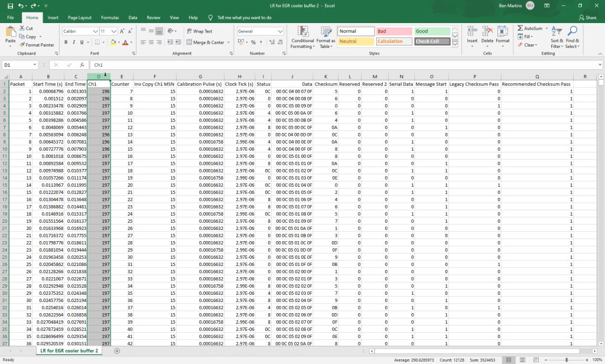Switch to the Page Layout tab

tap(80, 17)
